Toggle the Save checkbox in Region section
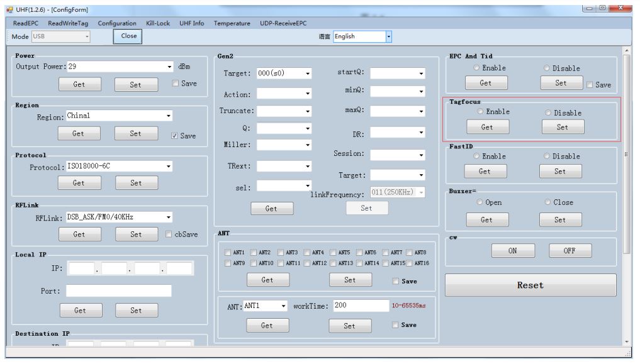The width and height of the screenshot is (640, 364). tap(174, 136)
